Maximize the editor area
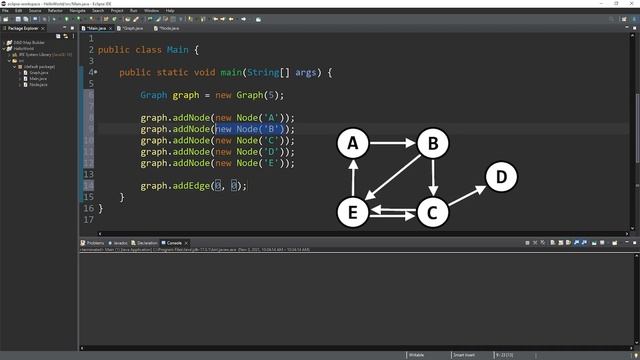Screen dimensions: 640x360 634,28
